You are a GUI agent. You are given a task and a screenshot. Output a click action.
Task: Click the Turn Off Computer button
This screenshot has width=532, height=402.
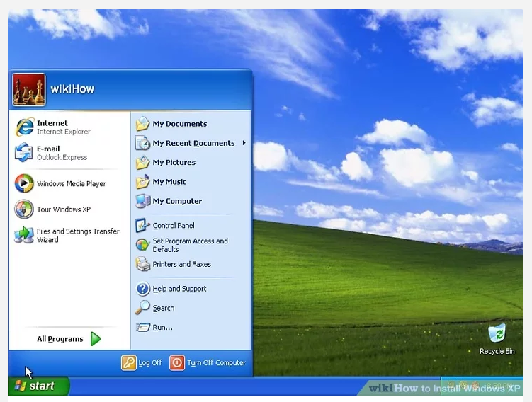[x=208, y=362]
